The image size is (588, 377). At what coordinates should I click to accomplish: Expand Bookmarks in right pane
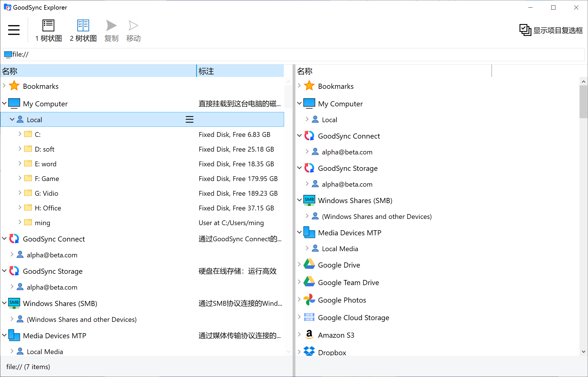(x=299, y=85)
